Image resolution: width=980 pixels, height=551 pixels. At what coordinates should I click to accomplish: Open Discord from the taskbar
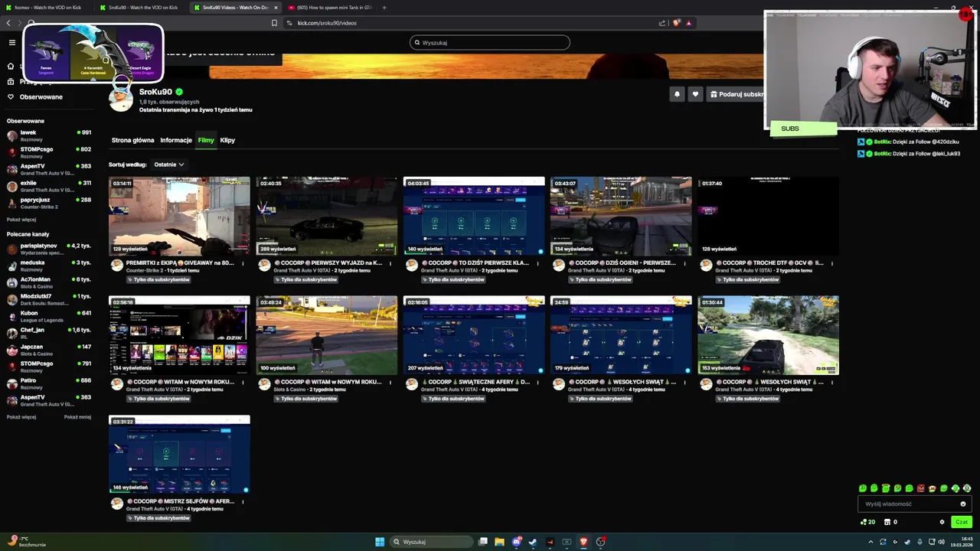tap(516, 542)
